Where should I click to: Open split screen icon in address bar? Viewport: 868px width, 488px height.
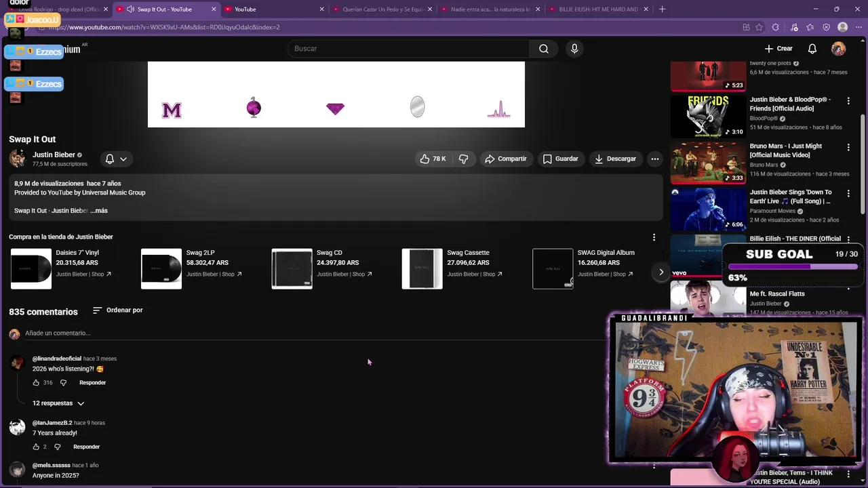(746, 27)
